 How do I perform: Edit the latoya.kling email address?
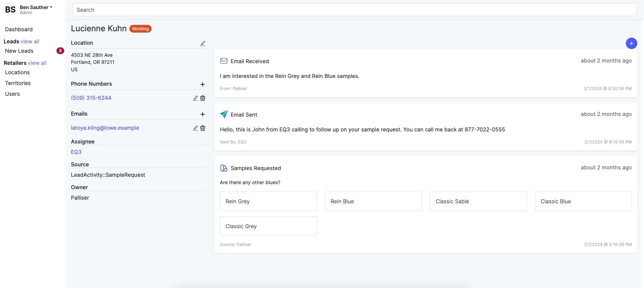tap(195, 128)
